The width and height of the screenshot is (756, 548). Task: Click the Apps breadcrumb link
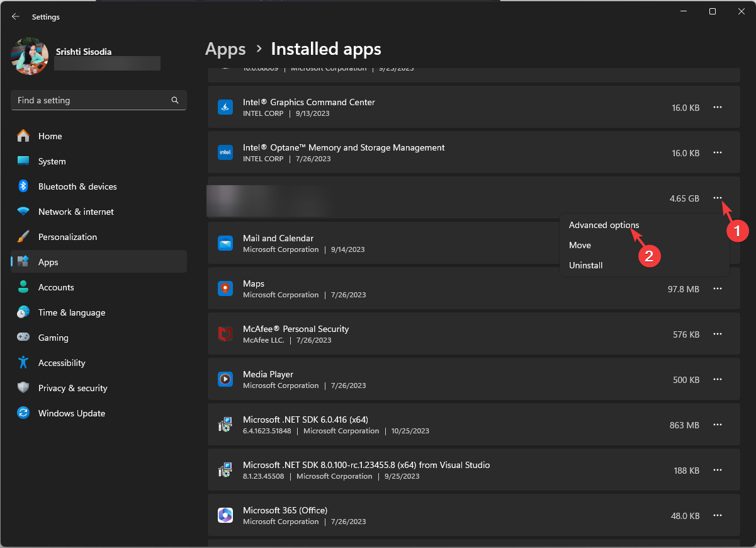pos(225,49)
